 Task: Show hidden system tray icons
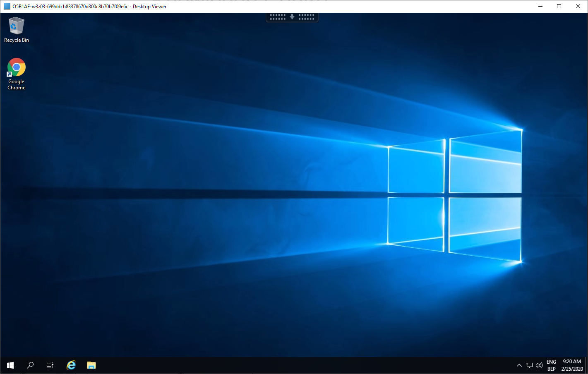coord(519,365)
